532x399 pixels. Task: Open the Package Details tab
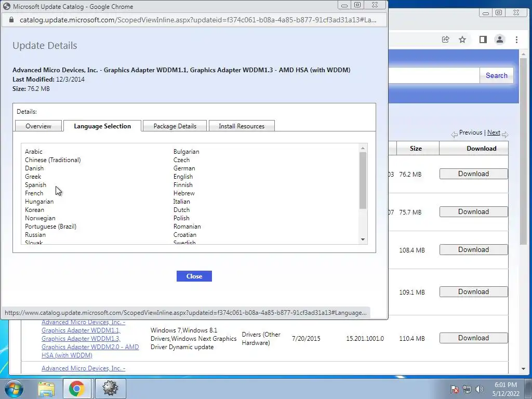point(175,126)
